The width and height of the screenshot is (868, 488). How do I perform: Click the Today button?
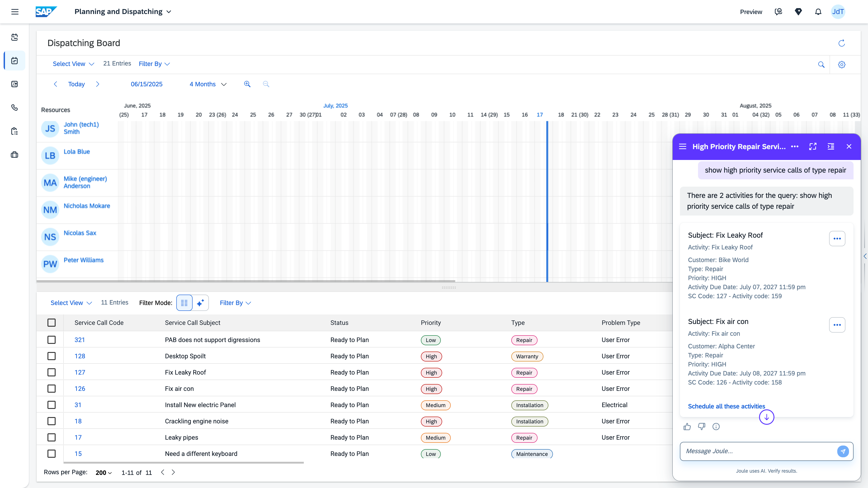click(x=76, y=84)
